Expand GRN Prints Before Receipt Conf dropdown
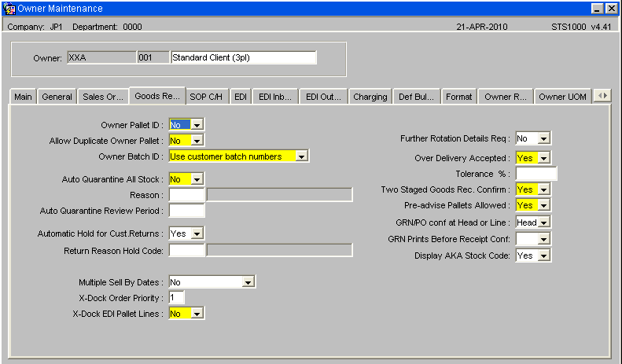 [544, 239]
